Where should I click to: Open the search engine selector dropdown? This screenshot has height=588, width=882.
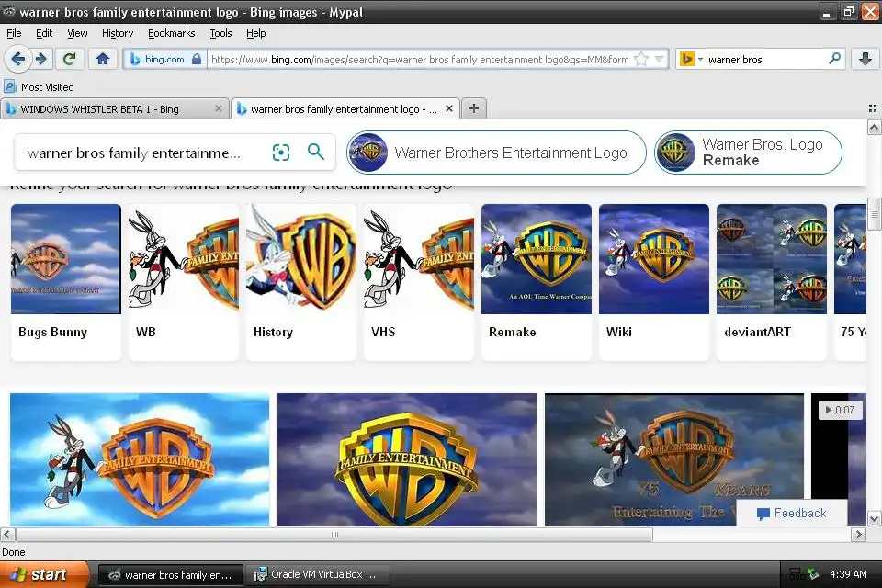coord(691,59)
